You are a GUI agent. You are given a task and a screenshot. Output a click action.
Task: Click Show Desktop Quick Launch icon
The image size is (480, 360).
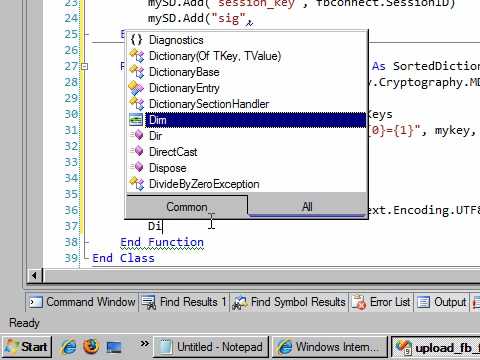click(114, 347)
